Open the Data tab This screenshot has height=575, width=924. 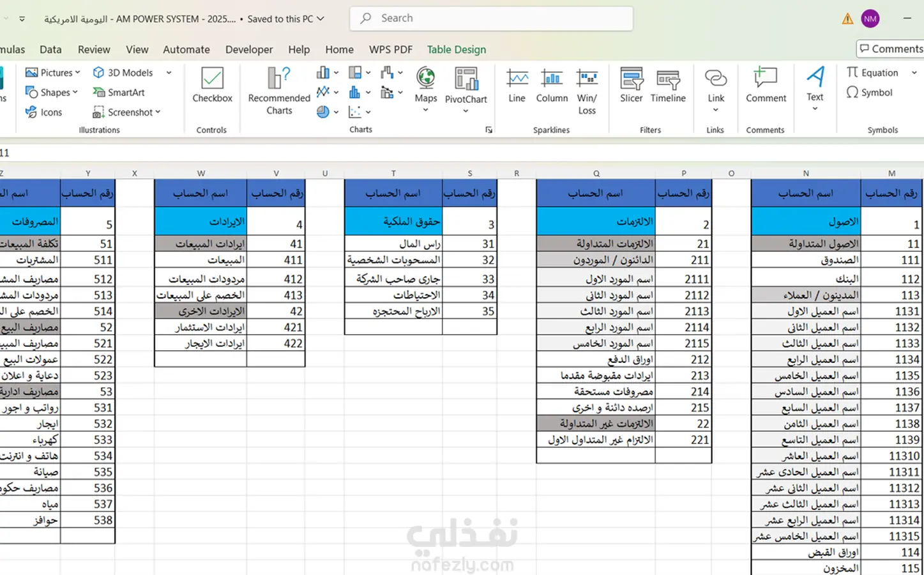click(50, 49)
